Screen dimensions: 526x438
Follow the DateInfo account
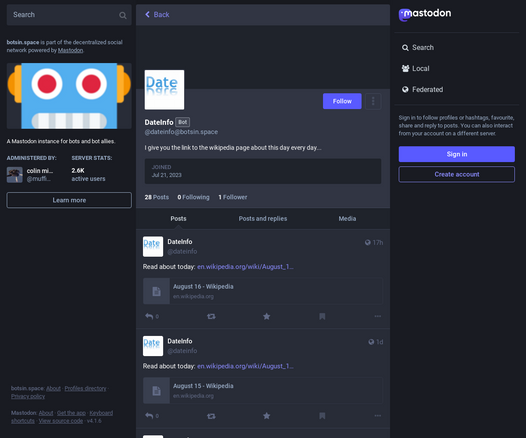click(x=342, y=101)
